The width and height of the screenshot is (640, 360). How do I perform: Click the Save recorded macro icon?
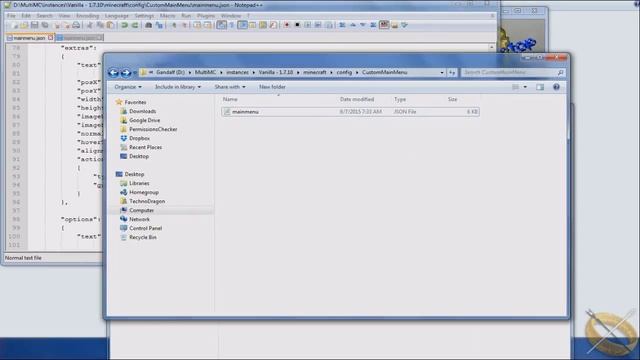click(329, 25)
